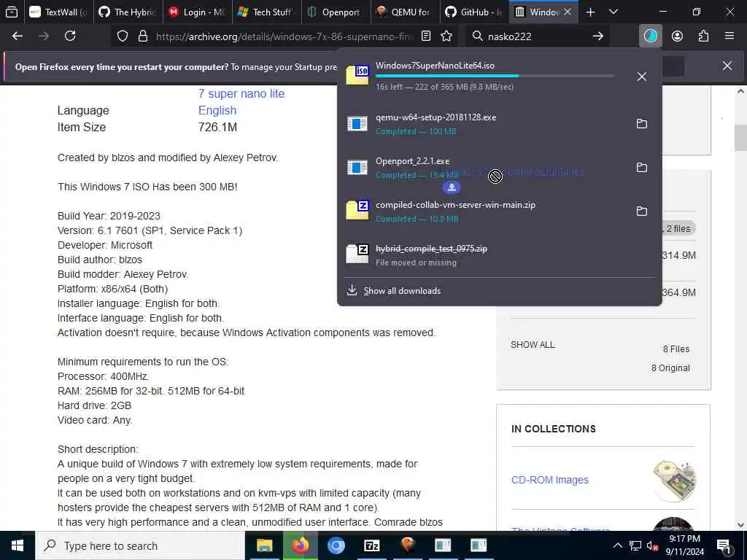The height and width of the screenshot is (560, 747).
Task: Open the Firefox account icon
Action: tap(677, 36)
